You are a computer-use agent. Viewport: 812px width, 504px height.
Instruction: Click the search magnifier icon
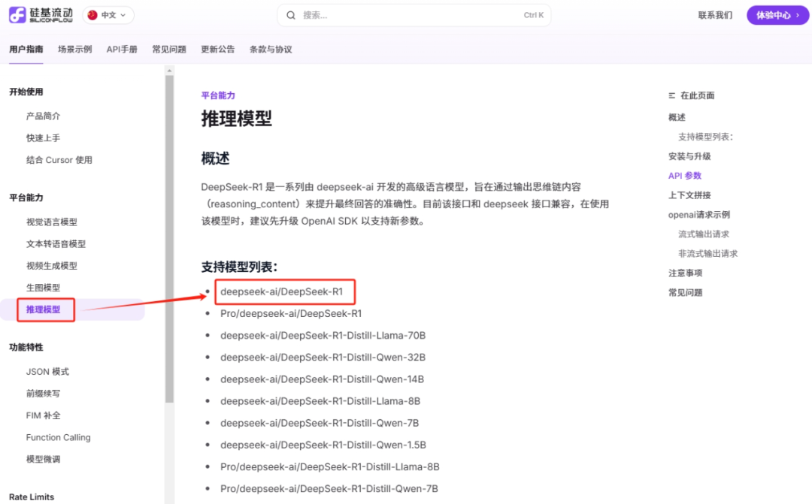[291, 15]
